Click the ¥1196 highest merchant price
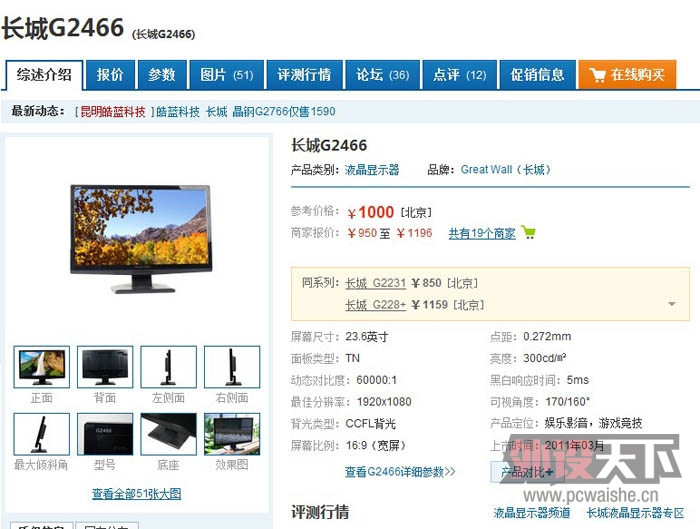The width and height of the screenshot is (700, 529). [415, 233]
